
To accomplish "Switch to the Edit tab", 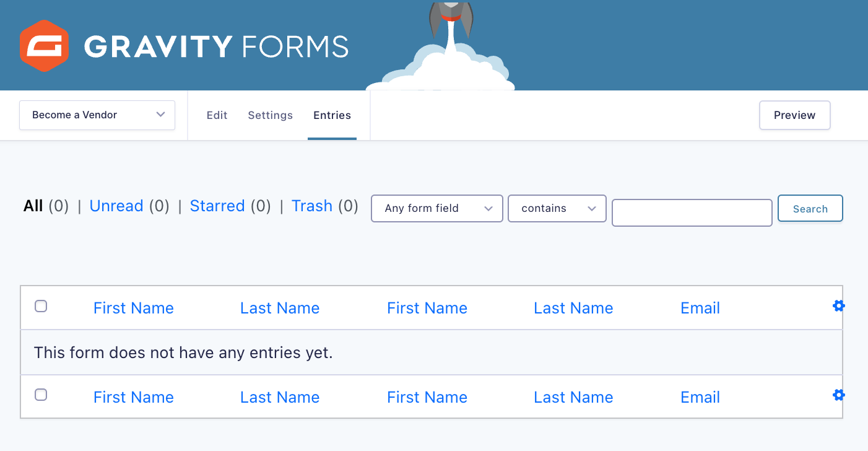I will [x=217, y=115].
